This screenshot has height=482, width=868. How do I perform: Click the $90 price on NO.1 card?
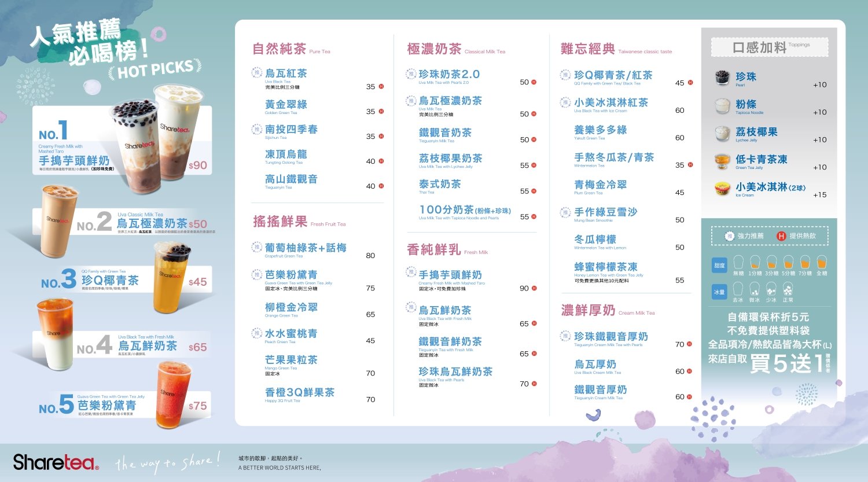pyautogui.click(x=198, y=165)
